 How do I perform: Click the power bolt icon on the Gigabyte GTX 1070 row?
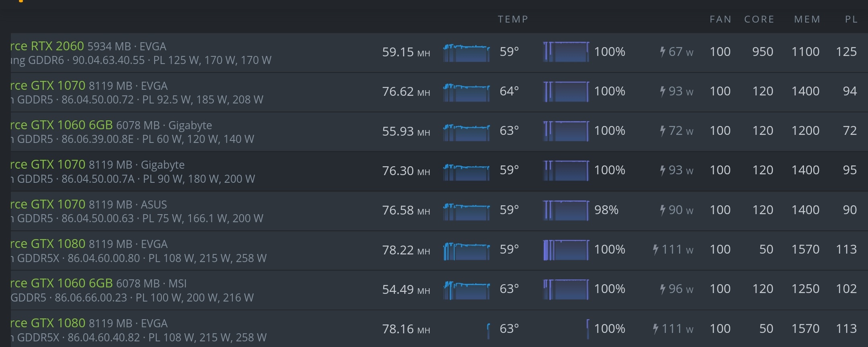click(663, 170)
